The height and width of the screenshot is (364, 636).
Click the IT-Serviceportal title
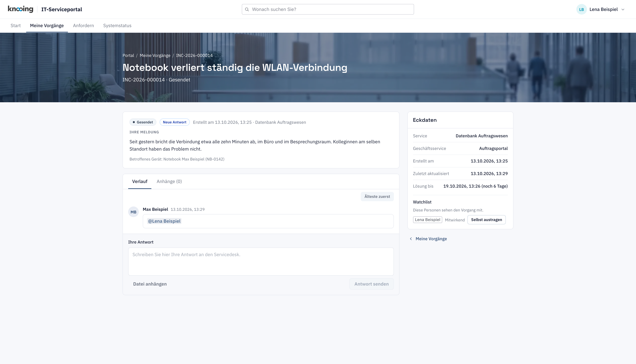click(x=62, y=9)
